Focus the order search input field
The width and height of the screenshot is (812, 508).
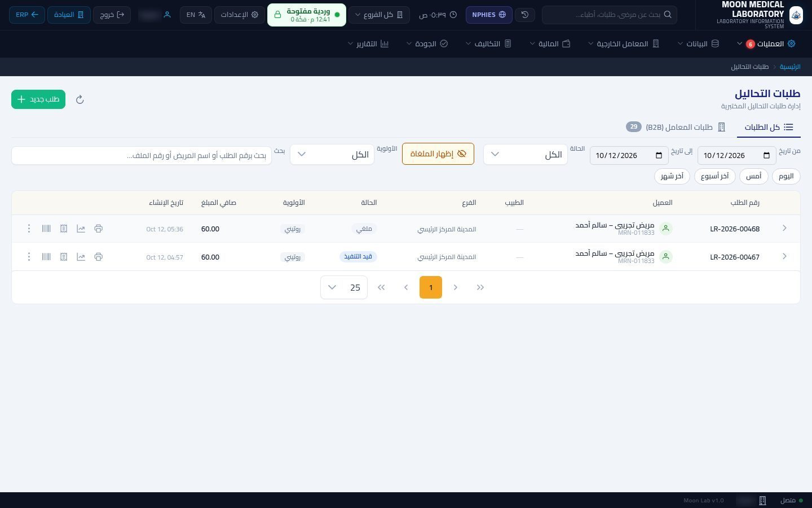pos(142,155)
